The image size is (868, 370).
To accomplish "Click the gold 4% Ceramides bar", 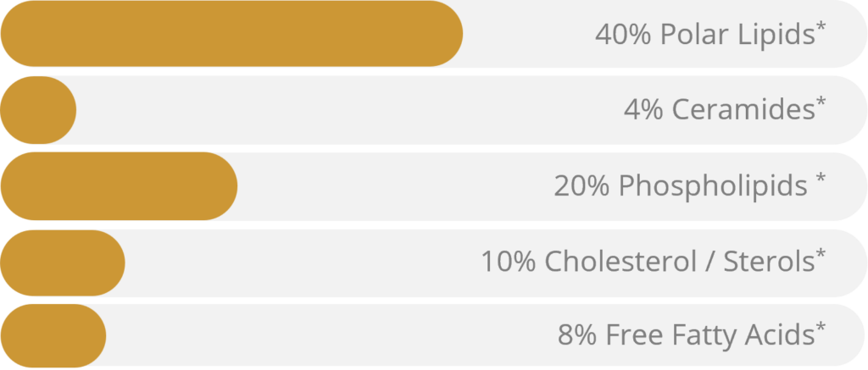I will [x=37, y=110].
